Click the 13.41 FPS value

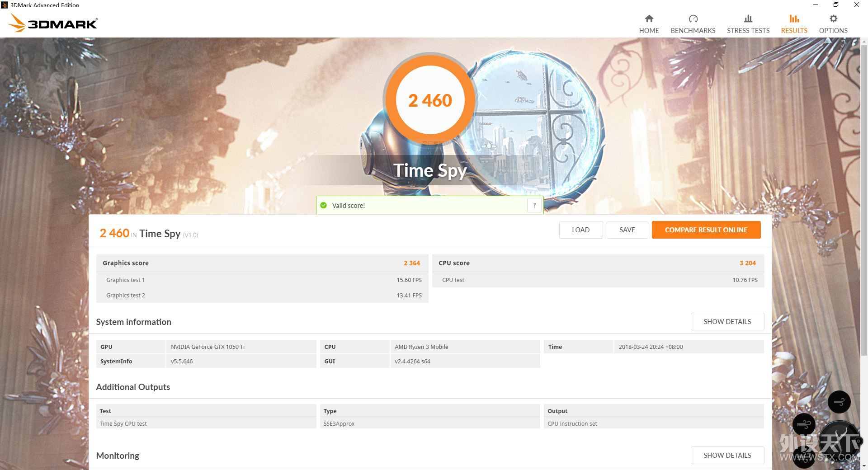point(409,295)
